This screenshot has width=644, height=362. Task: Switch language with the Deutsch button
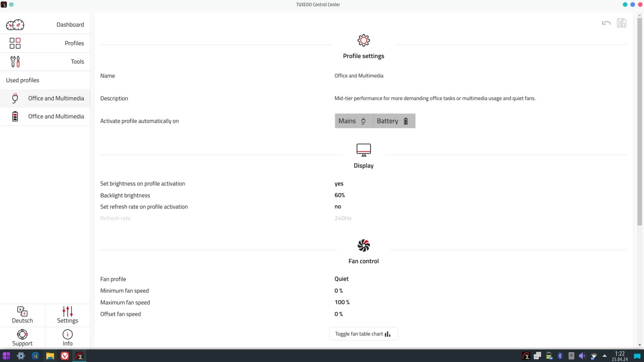pos(23,315)
